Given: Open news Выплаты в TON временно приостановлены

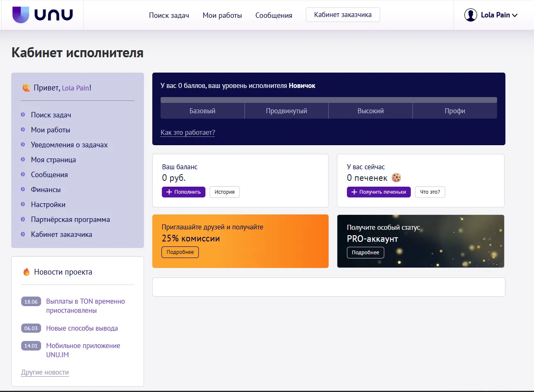Looking at the screenshot, I should coord(85,306).
